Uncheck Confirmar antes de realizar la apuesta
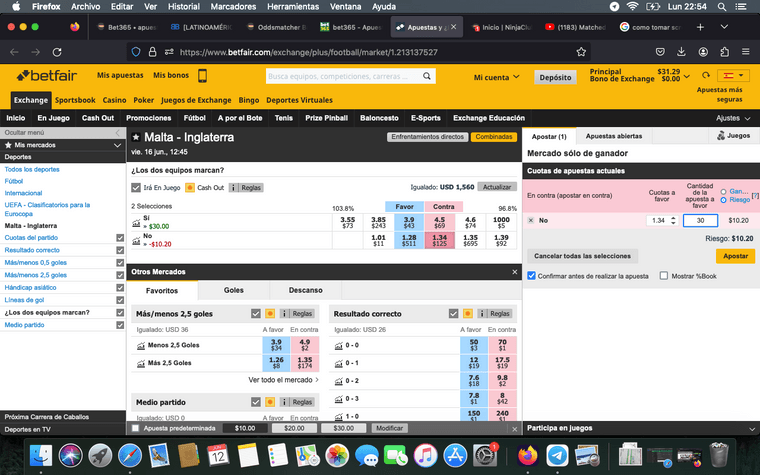760x475 pixels. (531, 276)
